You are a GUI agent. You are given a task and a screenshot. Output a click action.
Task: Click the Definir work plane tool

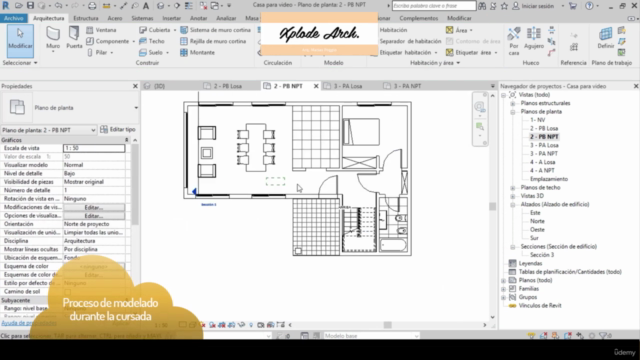click(606, 38)
